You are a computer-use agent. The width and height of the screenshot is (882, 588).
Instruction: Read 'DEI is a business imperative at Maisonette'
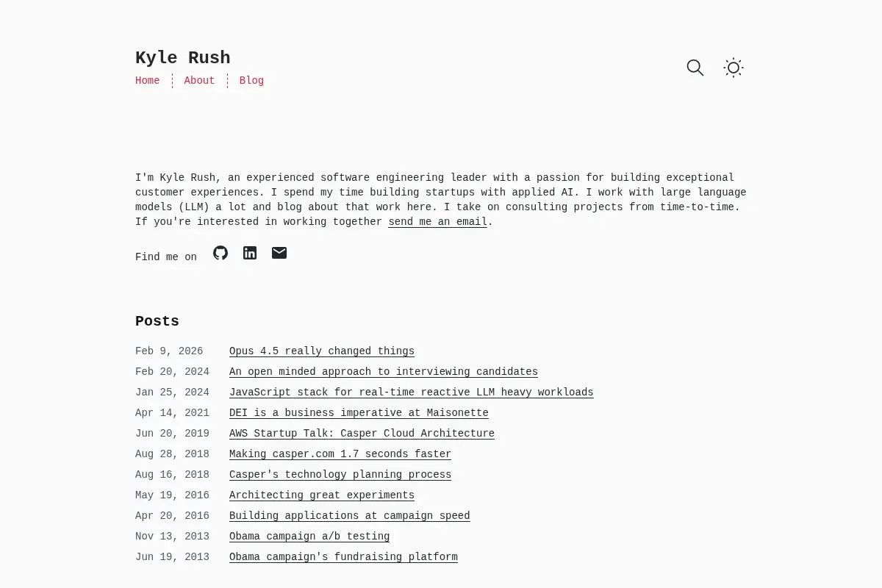[x=359, y=413]
